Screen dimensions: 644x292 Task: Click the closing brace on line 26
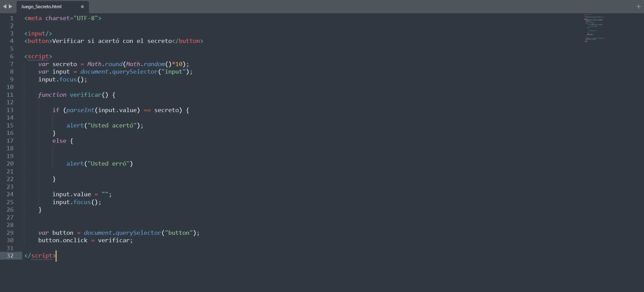[x=40, y=210]
